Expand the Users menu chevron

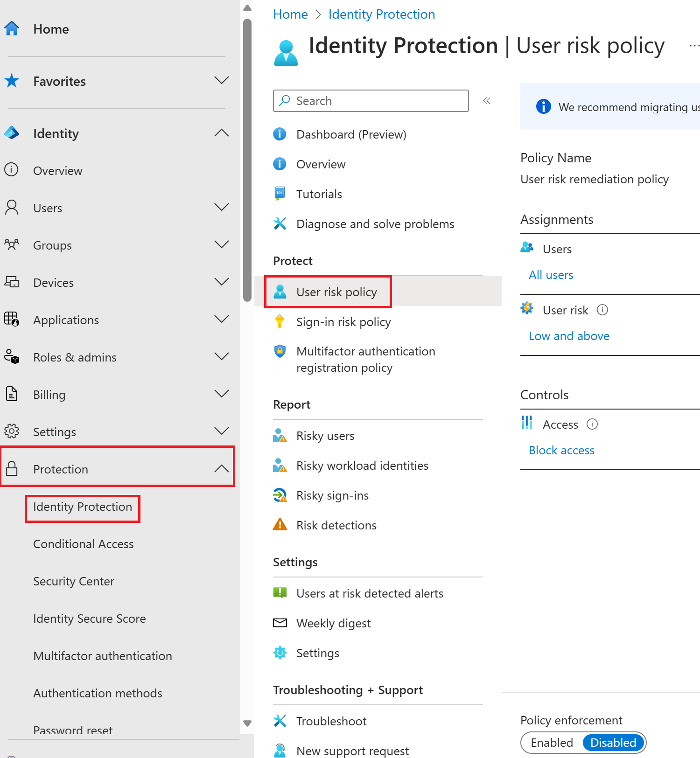pyautogui.click(x=221, y=207)
